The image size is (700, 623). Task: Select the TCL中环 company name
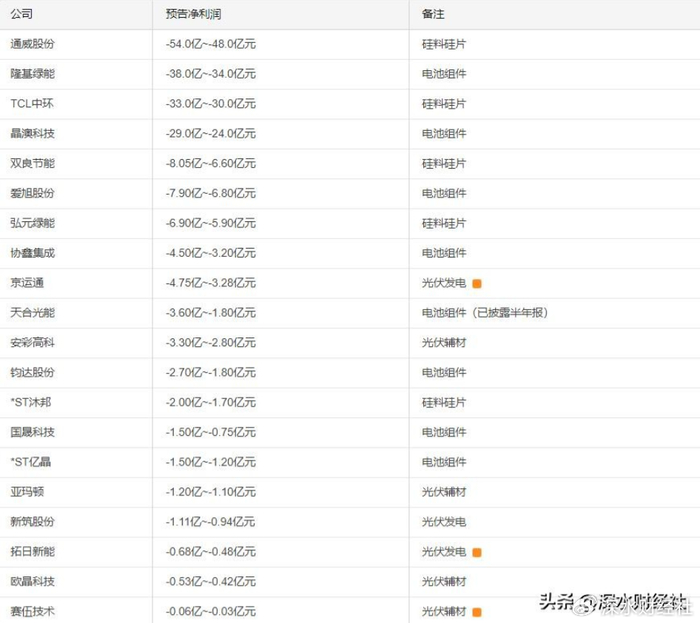pyautogui.click(x=32, y=104)
